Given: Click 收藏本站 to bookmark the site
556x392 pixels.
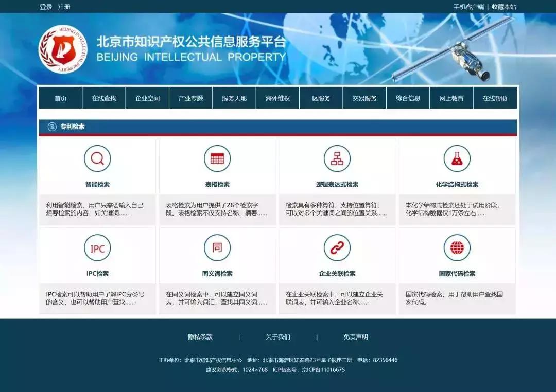Looking at the screenshot, I should click(503, 7).
